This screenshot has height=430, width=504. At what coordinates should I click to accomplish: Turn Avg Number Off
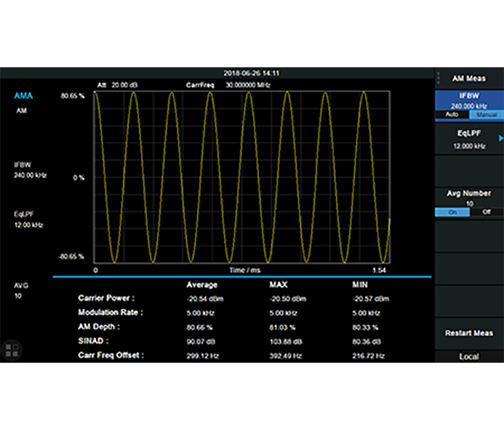coord(485,212)
